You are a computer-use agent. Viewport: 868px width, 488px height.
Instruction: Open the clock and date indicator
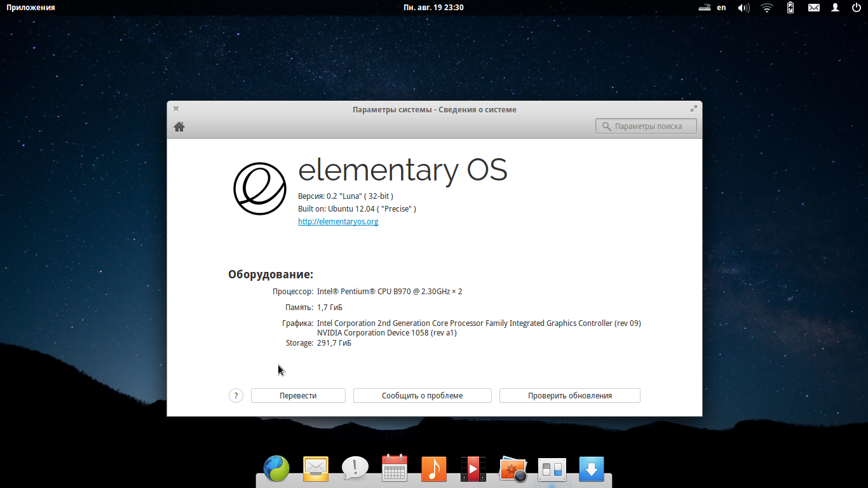pyautogui.click(x=433, y=8)
